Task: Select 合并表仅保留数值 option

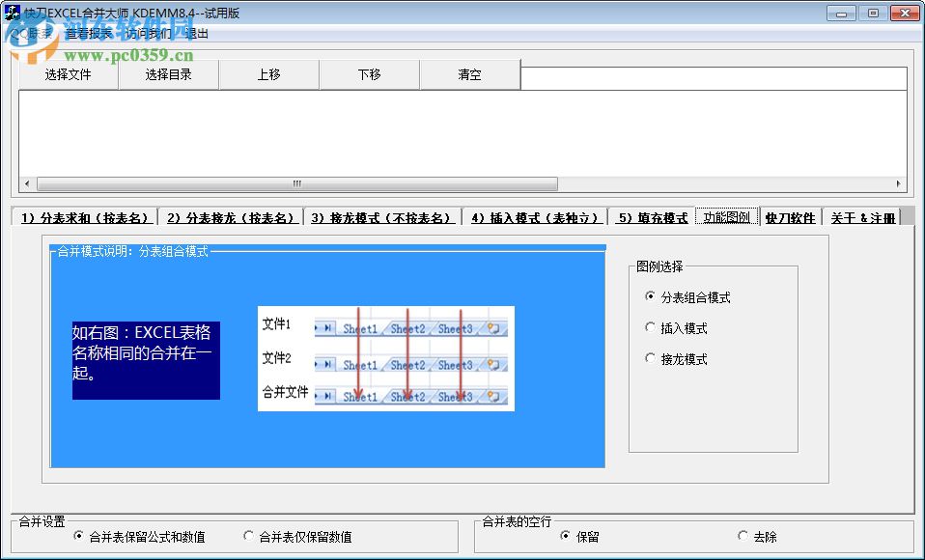Action: click(x=249, y=537)
